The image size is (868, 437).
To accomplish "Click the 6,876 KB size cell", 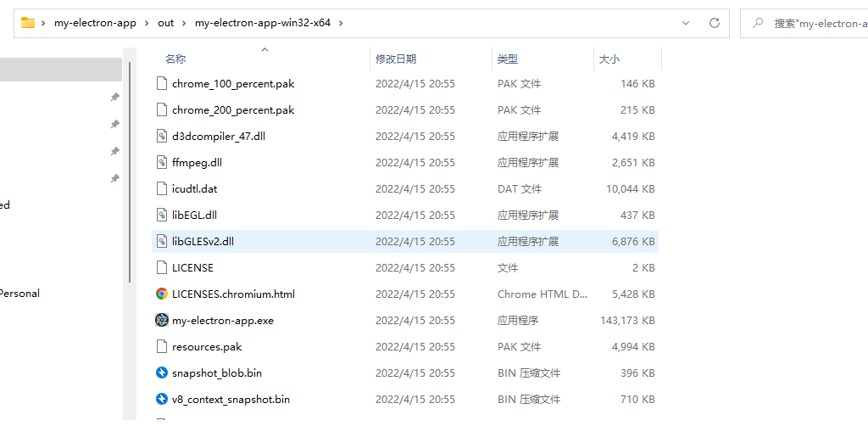I will coord(633,242).
